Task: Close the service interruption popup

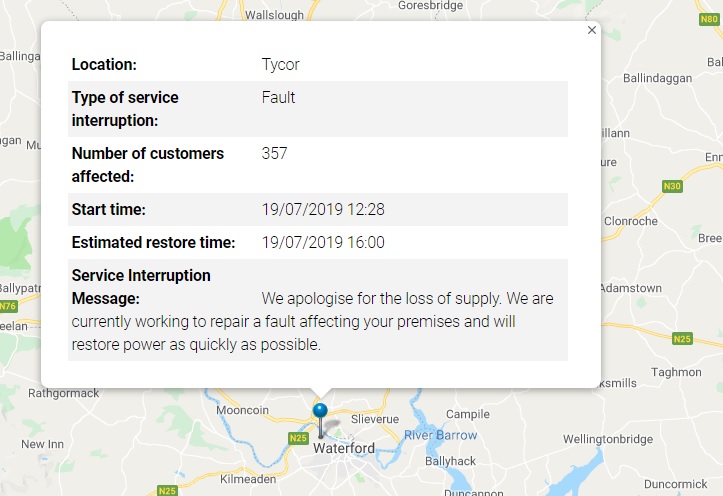Action: pos(592,30)
